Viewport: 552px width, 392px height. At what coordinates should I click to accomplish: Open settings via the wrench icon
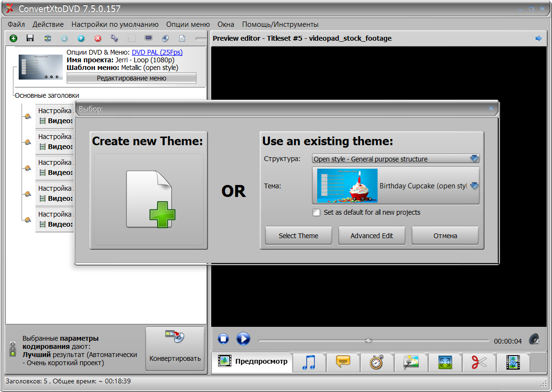point(115,38)
